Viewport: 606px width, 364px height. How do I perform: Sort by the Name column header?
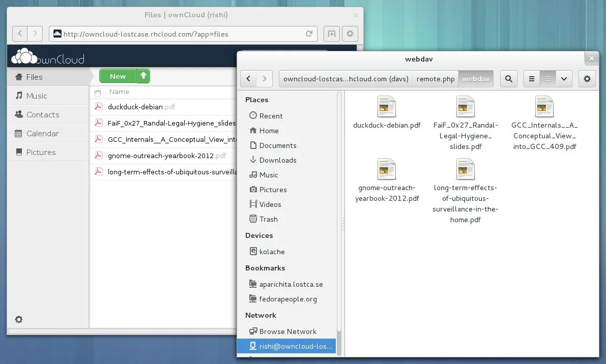(x=119, y=92)
